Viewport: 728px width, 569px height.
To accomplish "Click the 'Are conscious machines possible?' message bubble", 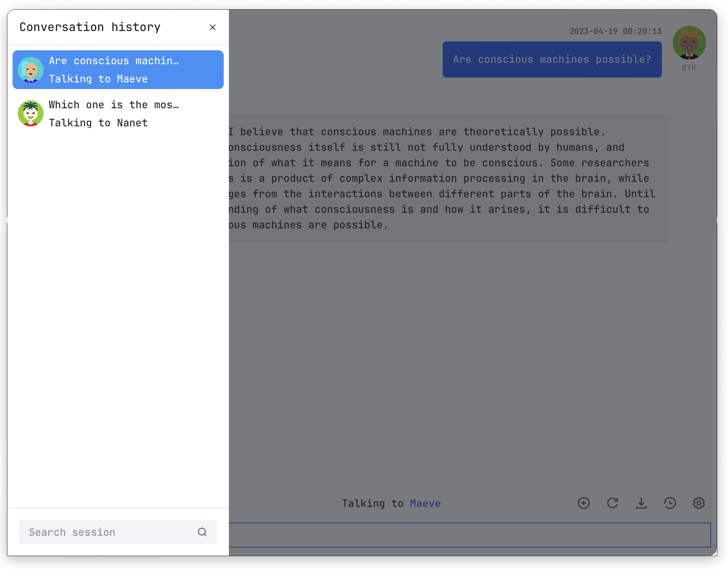I will [552, 59].
